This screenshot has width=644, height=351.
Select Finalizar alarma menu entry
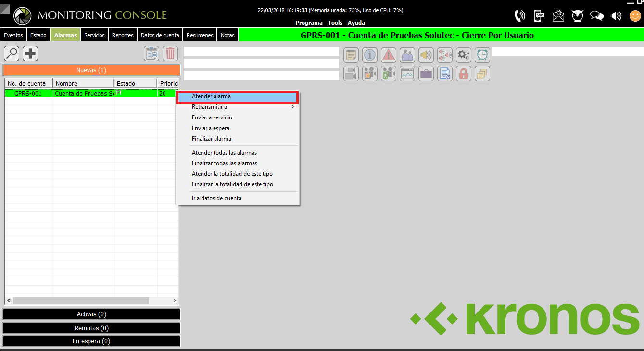pyautogui.click(x=238, y=139)
